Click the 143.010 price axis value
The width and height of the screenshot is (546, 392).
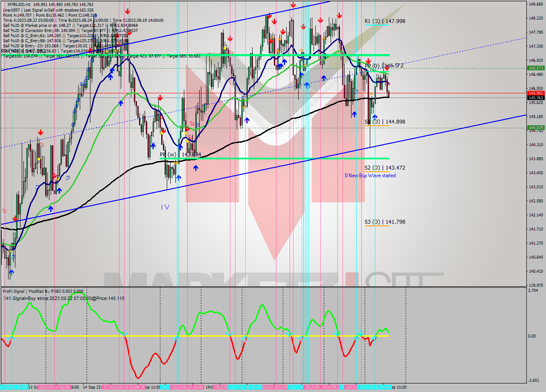(x=536, y=187)
